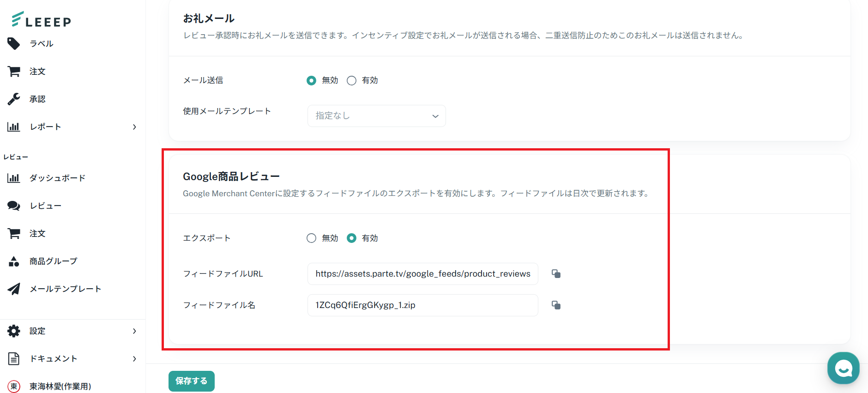This screenshot has width=868, height=393.
Task: Open the 使用メールテンプレート dropdown
Action: click(x=377, y=116)
